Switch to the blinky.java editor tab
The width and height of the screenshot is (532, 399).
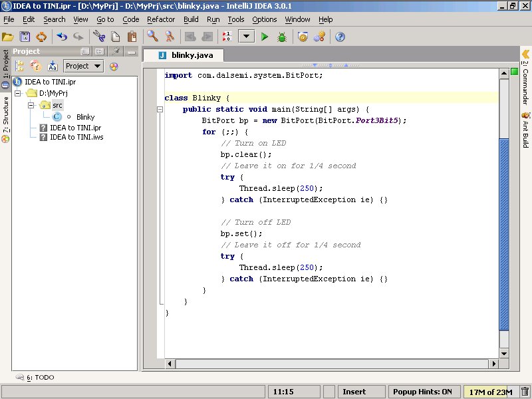point(186,55)
